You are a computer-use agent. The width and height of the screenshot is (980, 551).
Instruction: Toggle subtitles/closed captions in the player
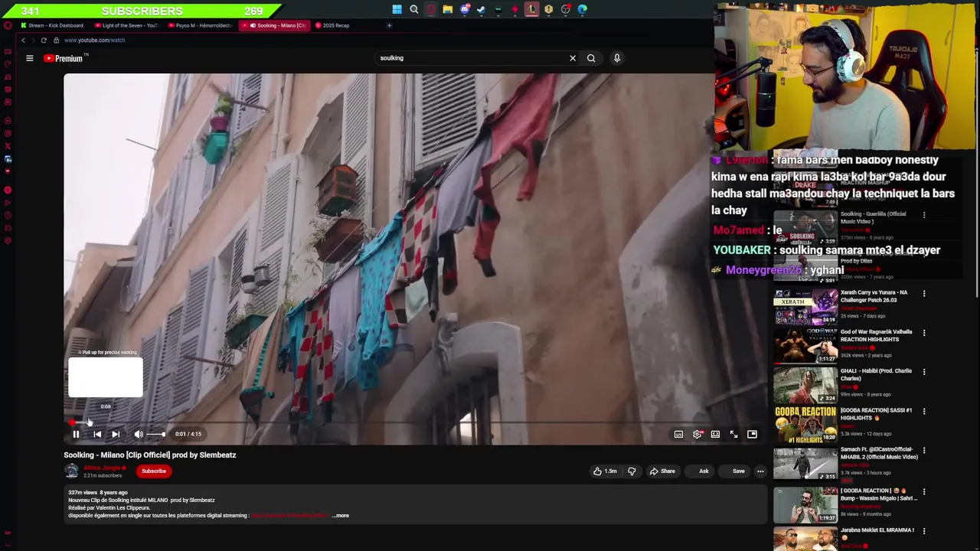[x=678, y=434]
